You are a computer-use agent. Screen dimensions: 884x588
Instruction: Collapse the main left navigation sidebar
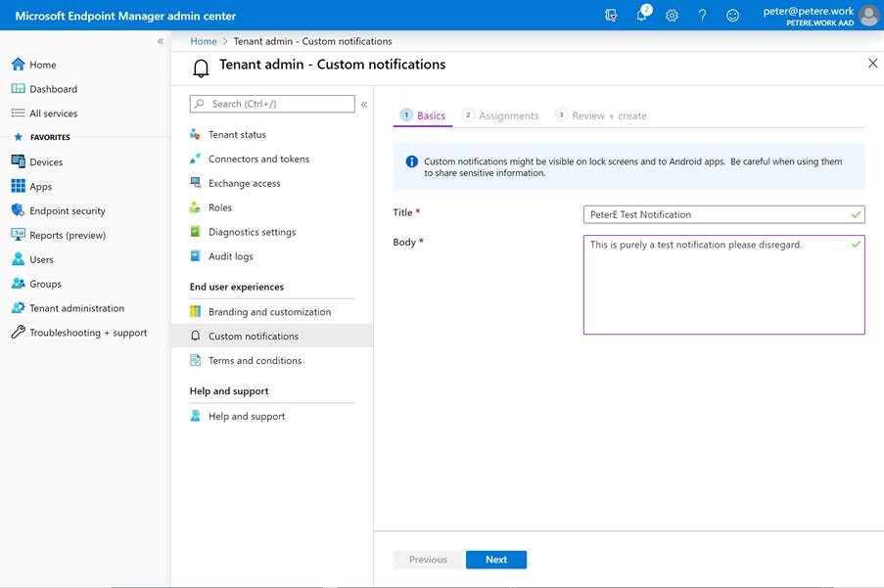pyautogui.click(x=161, y=41)
